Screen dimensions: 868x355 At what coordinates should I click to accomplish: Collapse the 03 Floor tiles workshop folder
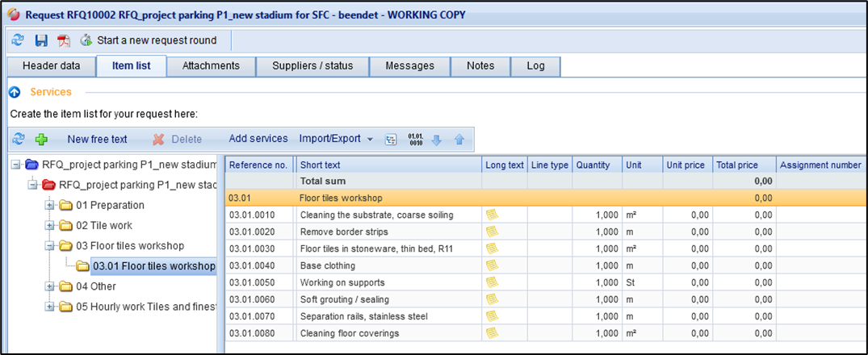[x=50, y=245]
